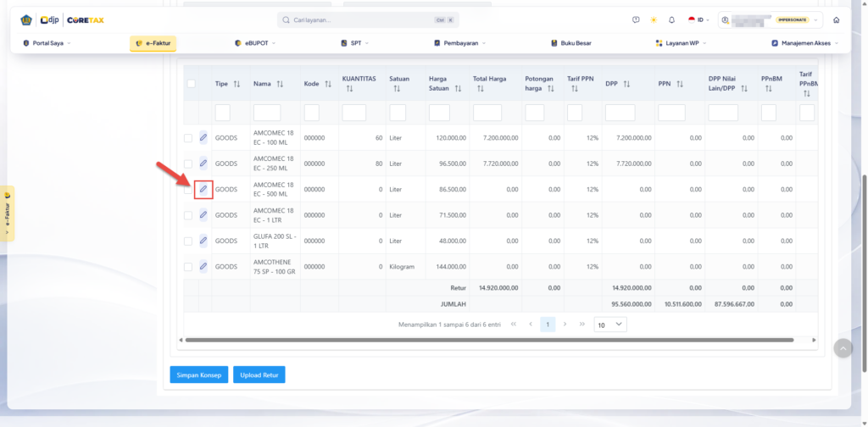The height and width of the screenshot is (427, 868).
Task: Click scroll-to-top round arrow button
Action: 843,348
